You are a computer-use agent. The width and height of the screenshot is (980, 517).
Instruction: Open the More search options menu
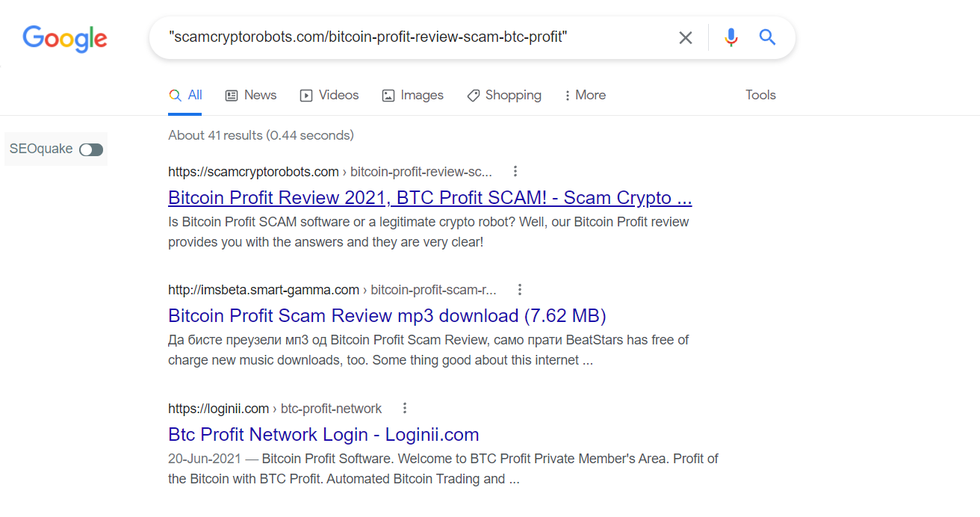(585, 95)
